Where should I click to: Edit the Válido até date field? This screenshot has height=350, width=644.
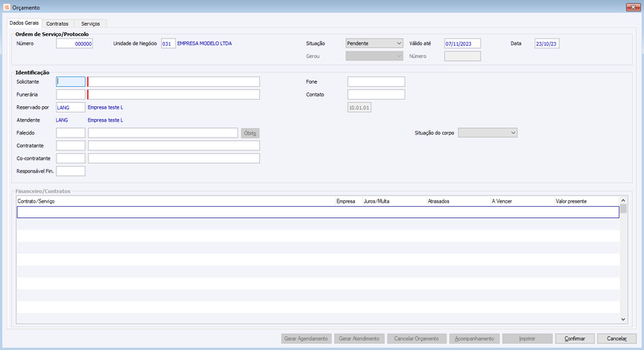pos(462,43)
